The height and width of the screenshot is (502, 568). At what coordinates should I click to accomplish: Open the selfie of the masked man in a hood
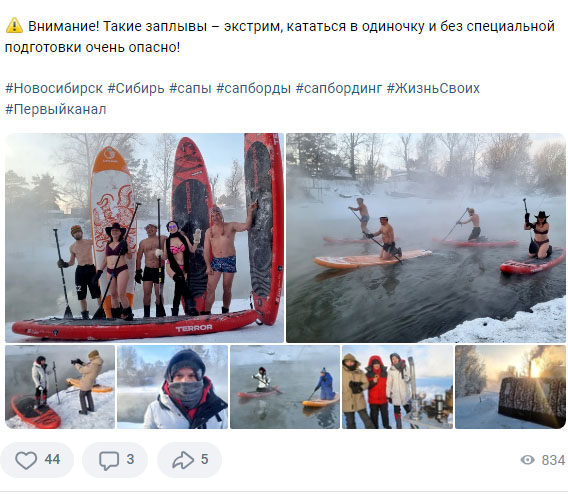(172, 387)
